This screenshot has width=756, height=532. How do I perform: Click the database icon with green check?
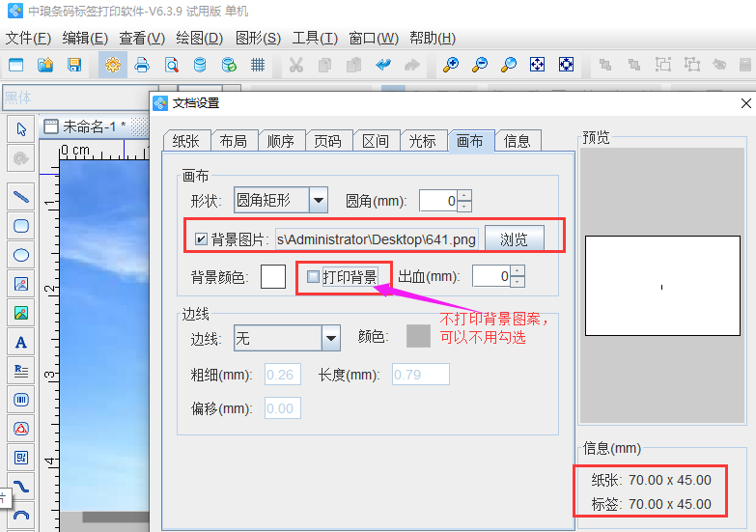(229, 64)
